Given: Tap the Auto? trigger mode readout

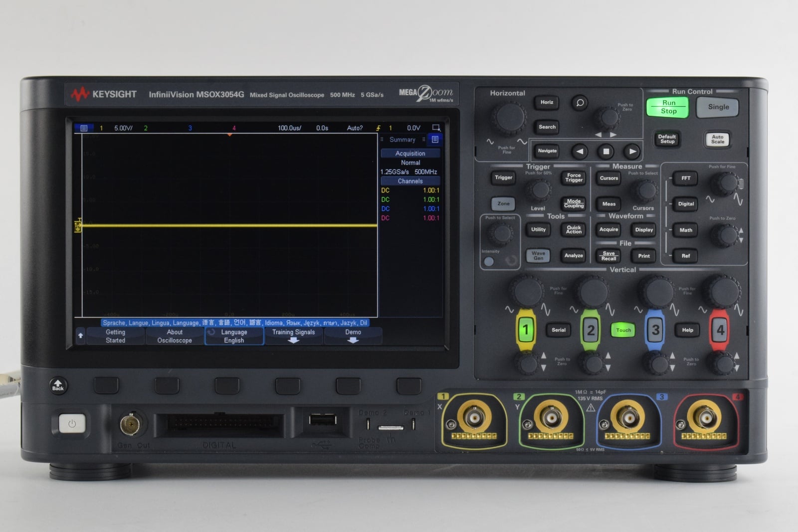Looking at the screenshot, I should pos(355,128).
